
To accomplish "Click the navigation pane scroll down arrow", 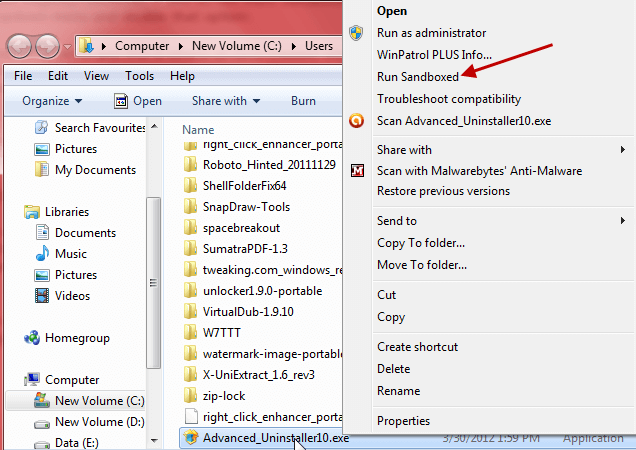I will (154, 441).
